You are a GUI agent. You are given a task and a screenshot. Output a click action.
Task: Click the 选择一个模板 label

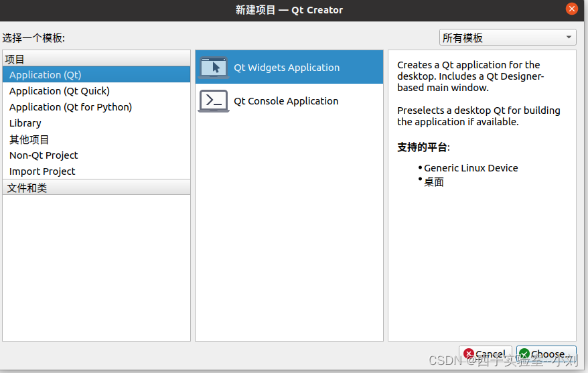(33, 38)
